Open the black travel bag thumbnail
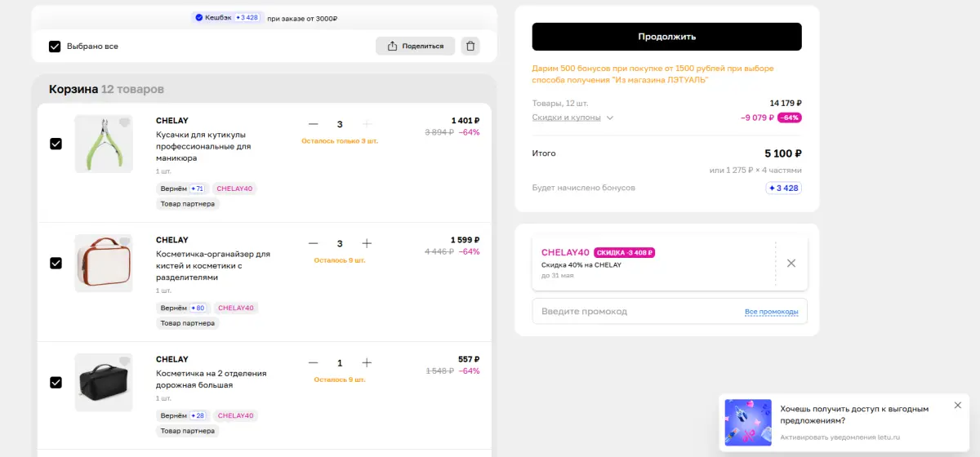This screenshot has width=980, height=457. click(104, 382)
